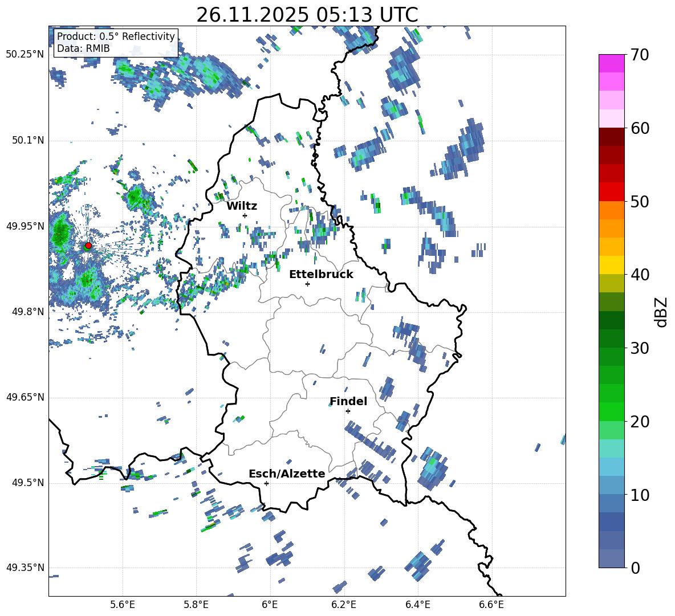Click the red radar site marker
Screen dimensions: 675x616
pyautogui.click(x=88, y=246)
